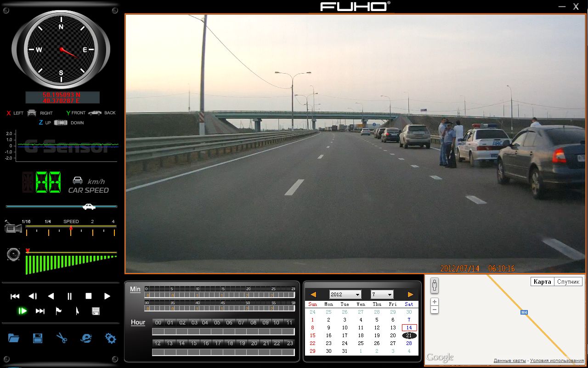Toggle the green step-forward playback button
This screenshot has width=588, height=368.
tap(22, 311)
